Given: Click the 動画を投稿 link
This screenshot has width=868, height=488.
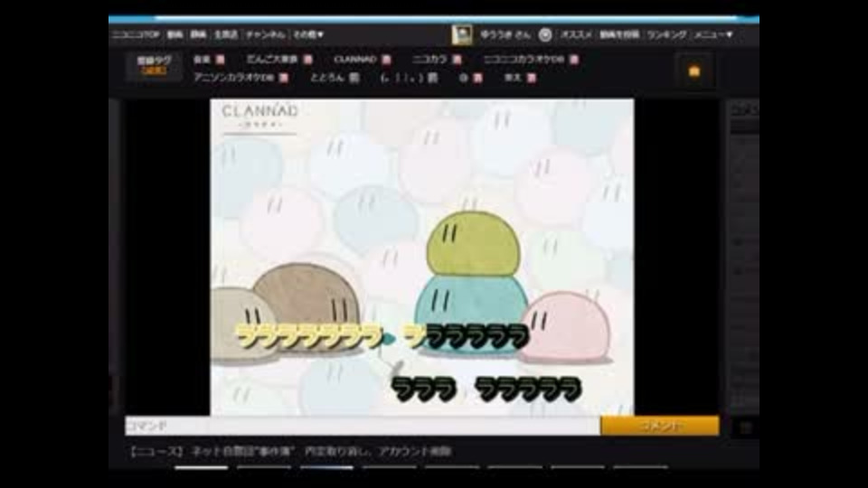Looking at the screenshot, I should [619, 34].
